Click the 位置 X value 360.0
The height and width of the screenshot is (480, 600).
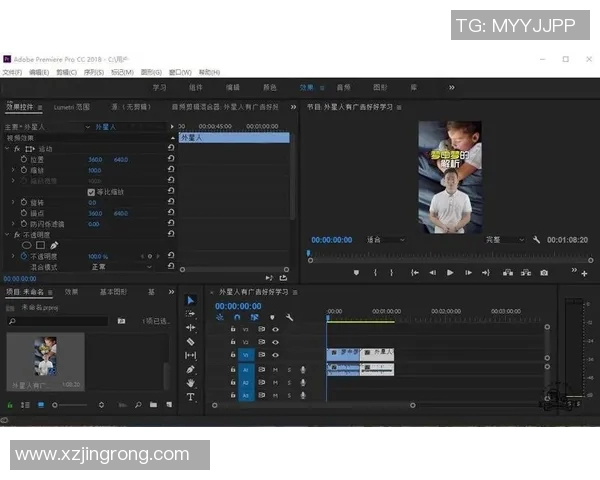[x=95, y=159]
